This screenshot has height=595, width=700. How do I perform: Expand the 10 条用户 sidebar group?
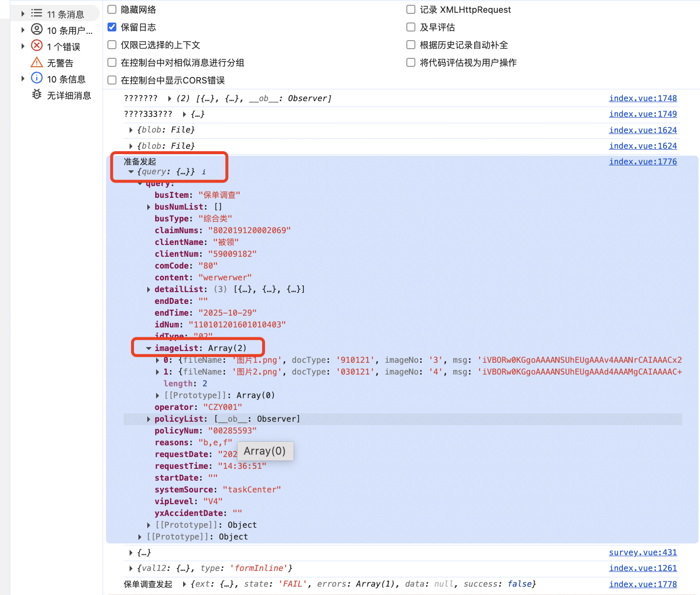[x=23, y=30]
